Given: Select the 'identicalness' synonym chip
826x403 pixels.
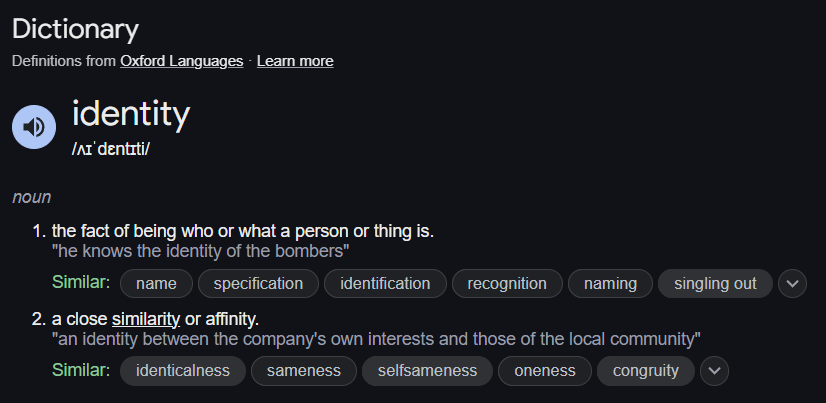Looking at the screenshot, I should (183, 371).
